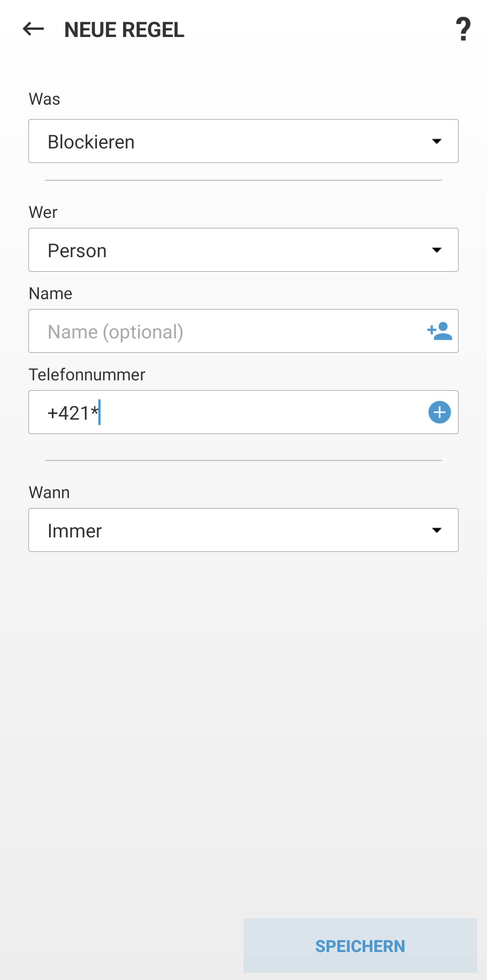Image resolution: width=487 pixels, height=980 pixels.
Task: Save the rule with Speichern
Action: coord(360,946)
